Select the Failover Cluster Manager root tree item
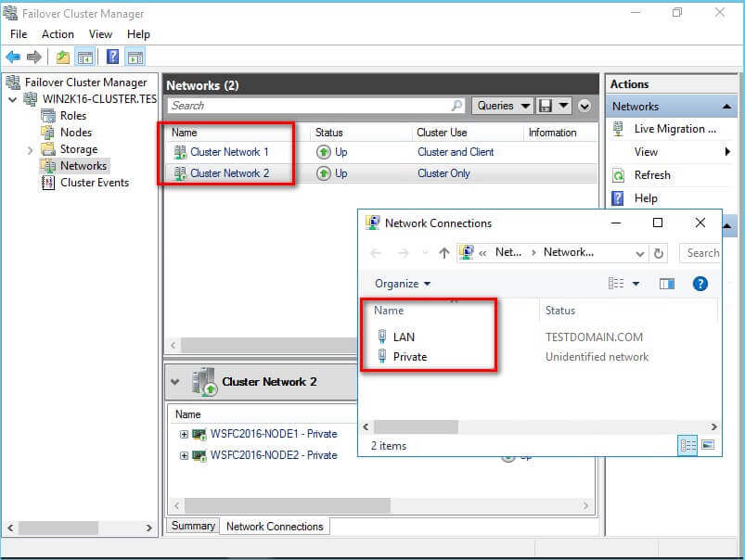 coord(85,83)
